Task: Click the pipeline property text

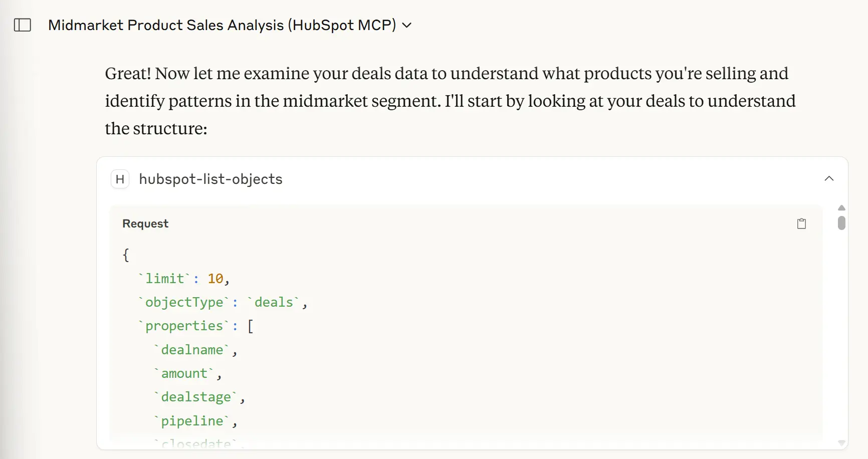Action: pyautogui.click(x=192, y=421)
